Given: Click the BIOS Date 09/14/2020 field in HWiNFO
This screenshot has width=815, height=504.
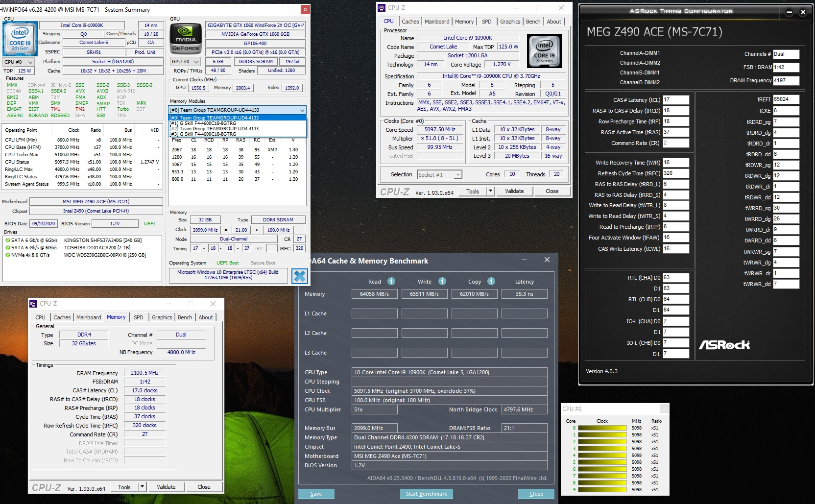Looking at the screenshot, I should [x=44, y=224].
